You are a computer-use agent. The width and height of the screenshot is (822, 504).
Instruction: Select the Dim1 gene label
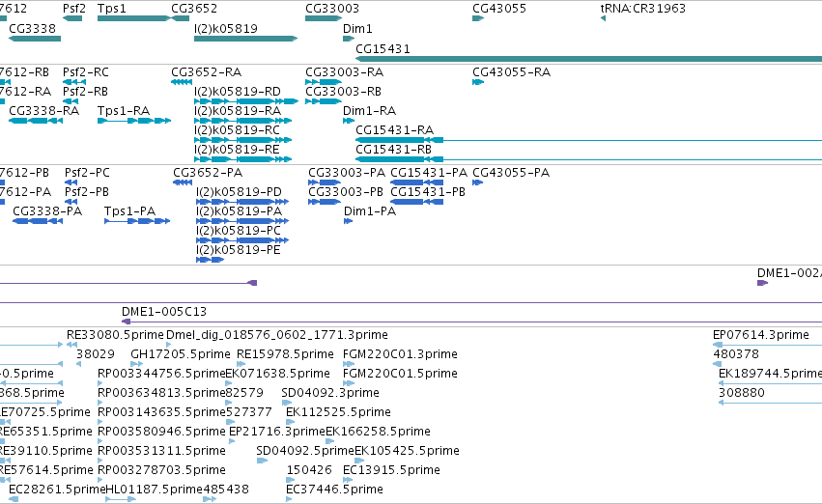(357, 29)
